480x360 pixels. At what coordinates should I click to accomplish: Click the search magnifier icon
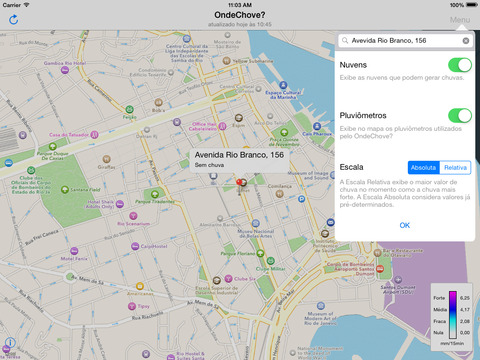coord(345,41)
